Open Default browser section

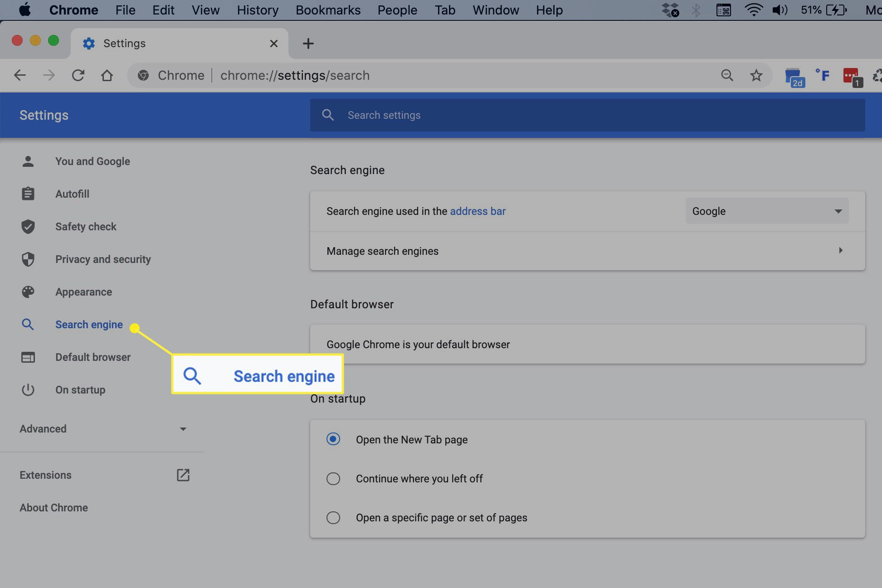tap(93, 357)
